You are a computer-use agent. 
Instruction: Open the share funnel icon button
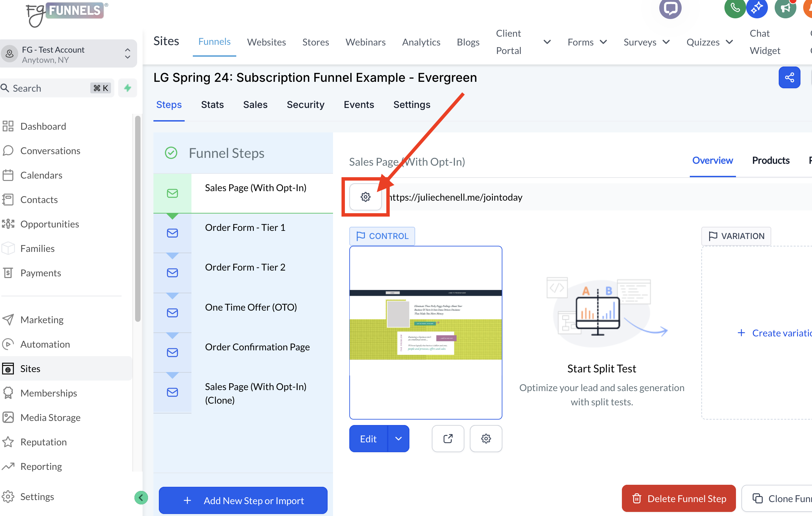pyautogui.click(x=789, y=77)
